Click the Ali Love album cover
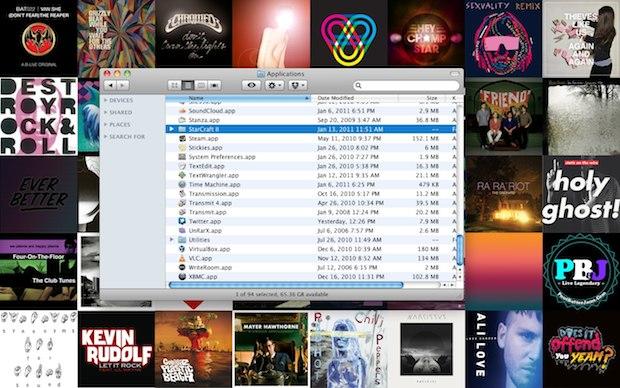Screen dimensions: 620x388 [x=504, y=349]
